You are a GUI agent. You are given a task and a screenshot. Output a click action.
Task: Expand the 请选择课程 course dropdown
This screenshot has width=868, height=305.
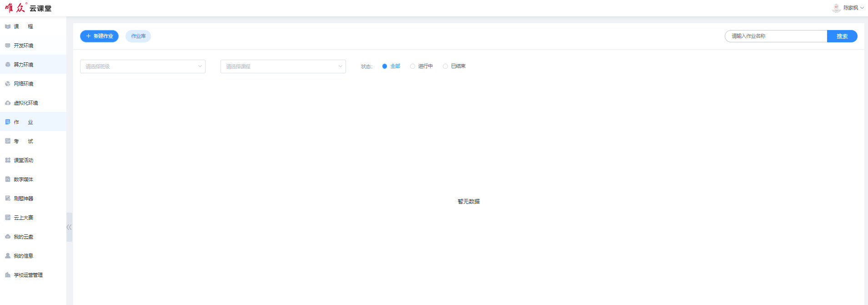(283, 66)
